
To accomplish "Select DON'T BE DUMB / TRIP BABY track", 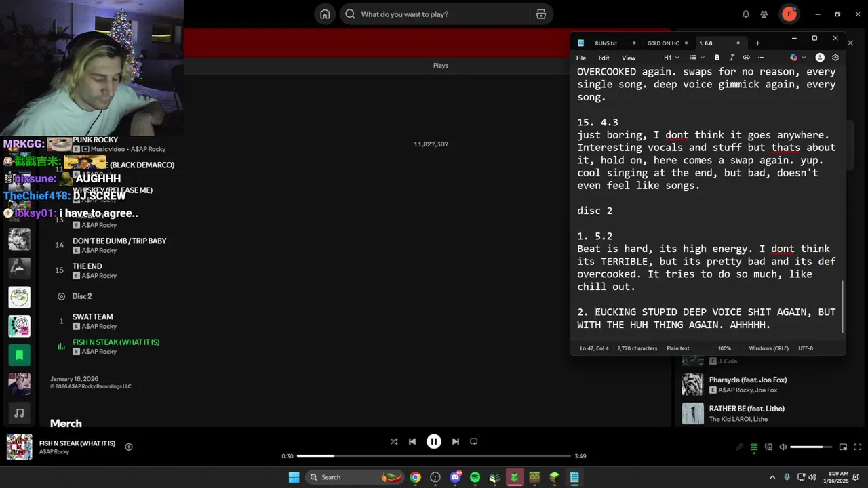I will (x=119, y=241).
